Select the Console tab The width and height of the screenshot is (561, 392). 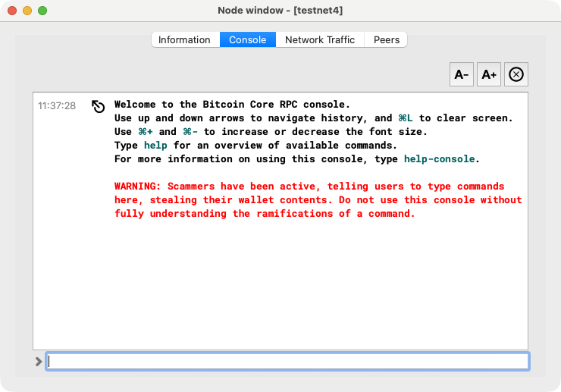248,39
